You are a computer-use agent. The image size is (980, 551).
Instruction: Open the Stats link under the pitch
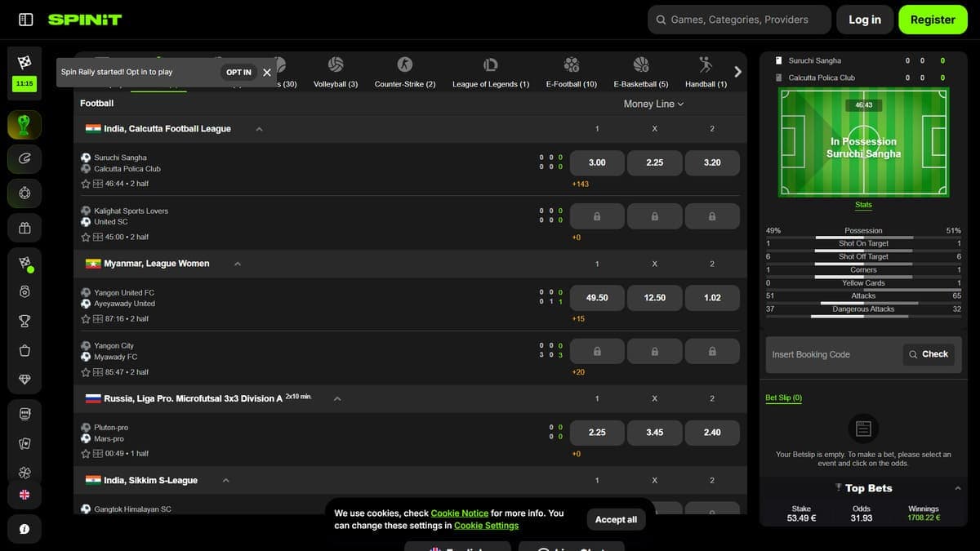click(863, 205)
